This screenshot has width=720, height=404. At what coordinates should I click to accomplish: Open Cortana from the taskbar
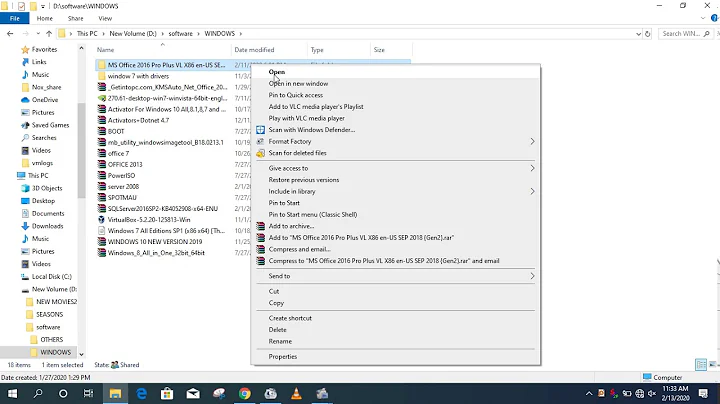coord(63,393)
